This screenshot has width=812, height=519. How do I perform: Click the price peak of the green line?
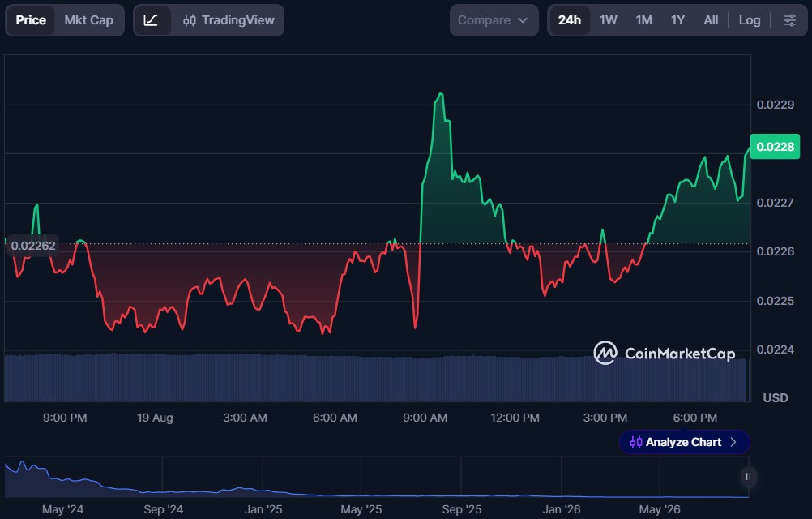pyautogui.click(x=441, y=94)
